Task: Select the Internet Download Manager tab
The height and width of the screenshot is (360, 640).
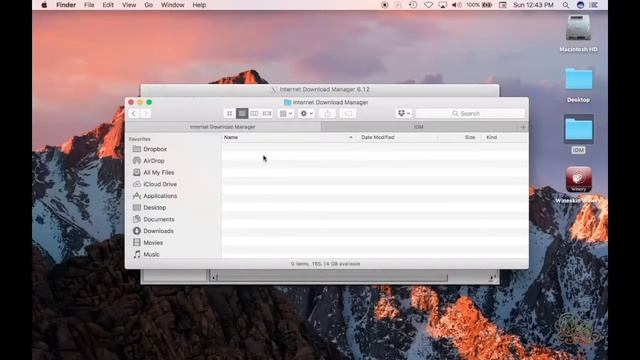Action: 223,127
